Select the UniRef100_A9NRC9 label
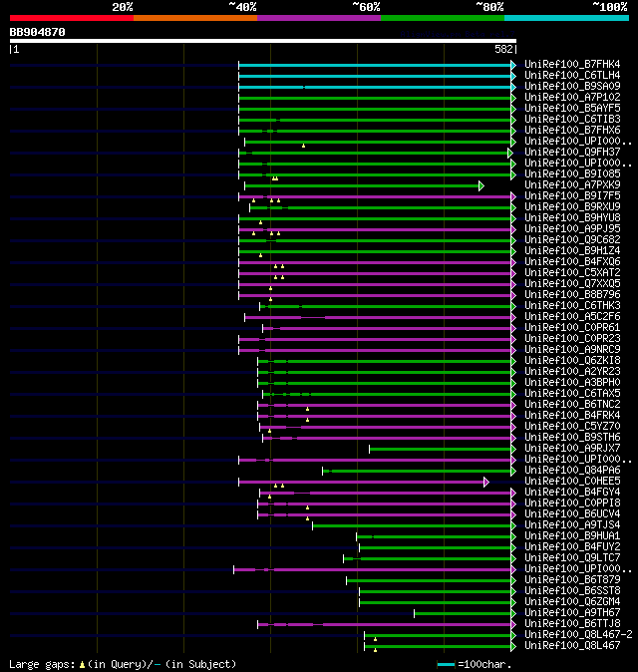 [572, 350]
